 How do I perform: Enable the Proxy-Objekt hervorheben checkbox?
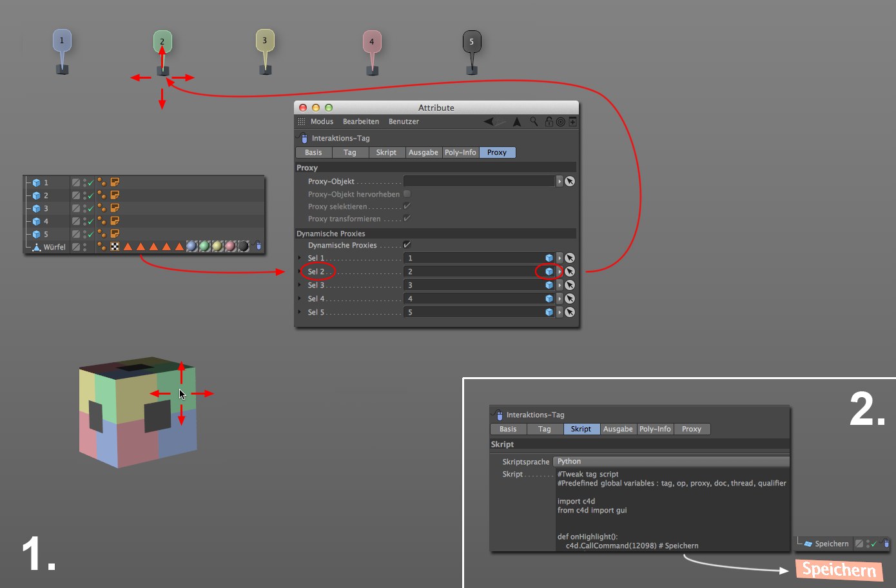click(x=407, y=193)
